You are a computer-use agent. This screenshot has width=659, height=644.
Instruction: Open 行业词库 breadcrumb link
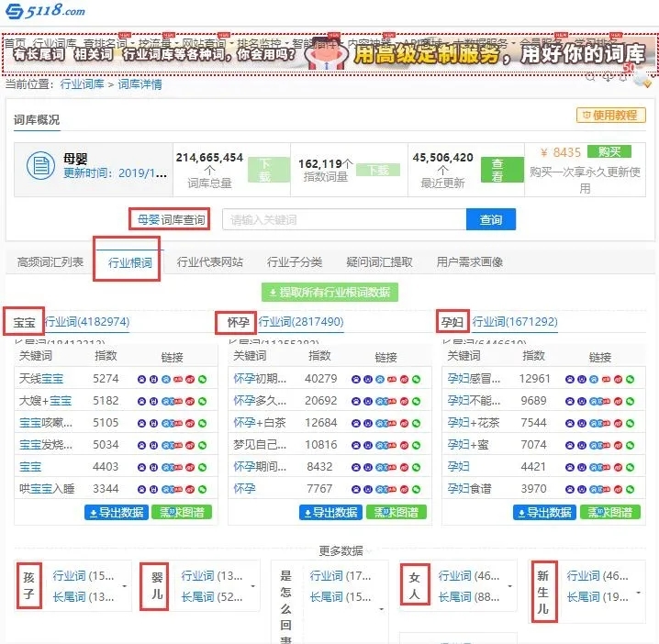click(x=82, y=84)
